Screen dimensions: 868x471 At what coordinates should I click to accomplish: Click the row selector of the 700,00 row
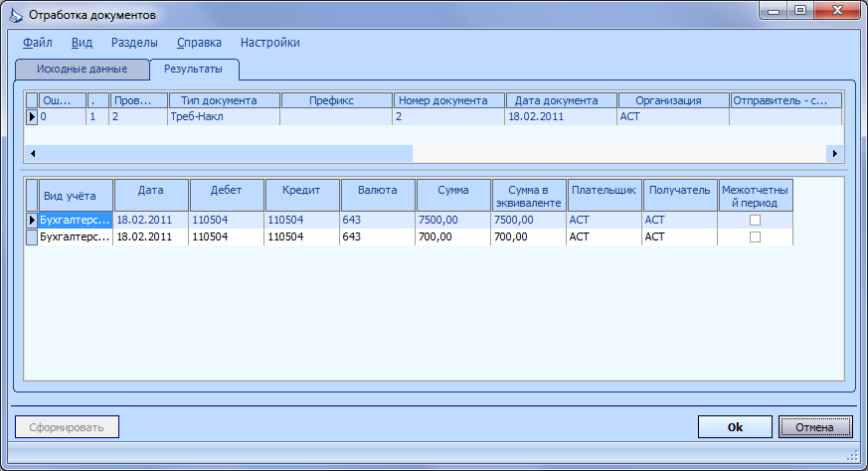tap(32, 236)
